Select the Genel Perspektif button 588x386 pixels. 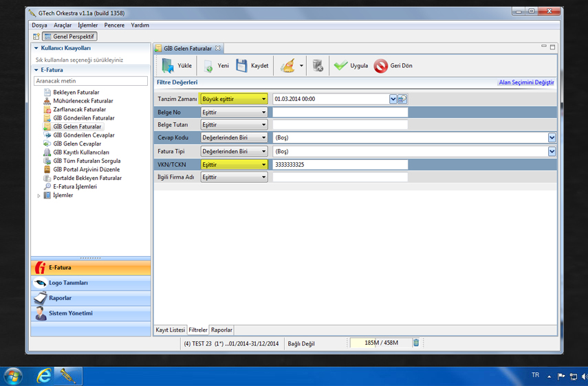69,36
